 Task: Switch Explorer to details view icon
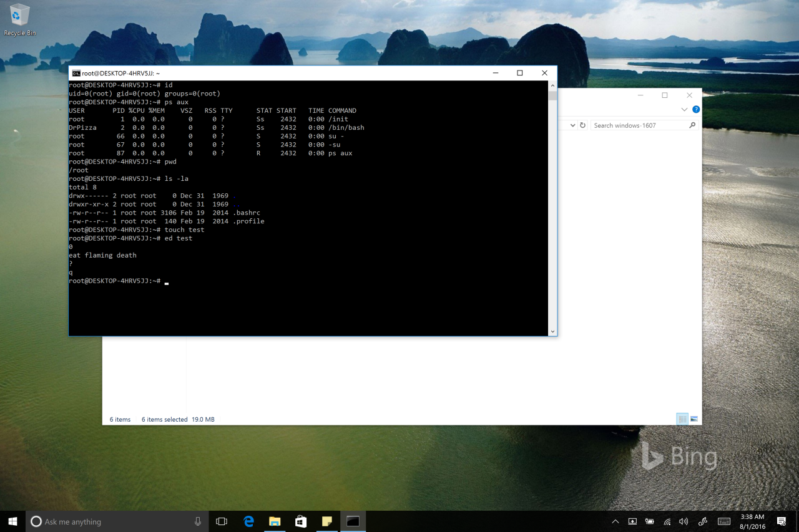pos(682,419)
